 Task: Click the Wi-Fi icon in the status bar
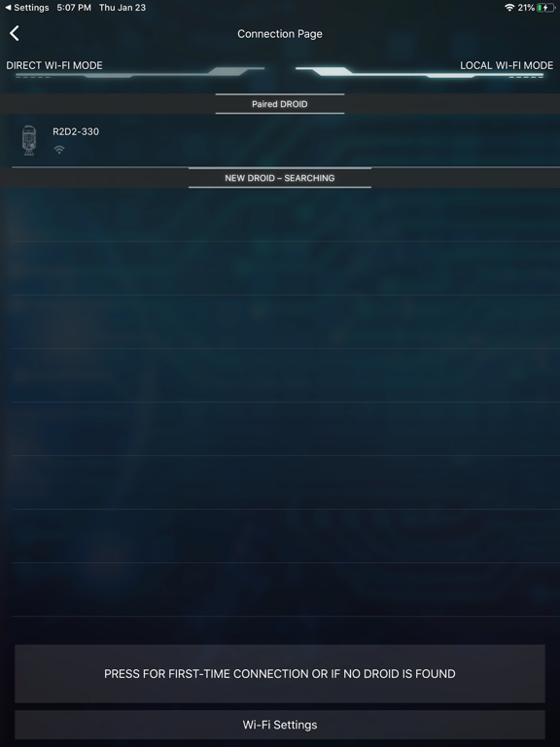pos(509,8)
